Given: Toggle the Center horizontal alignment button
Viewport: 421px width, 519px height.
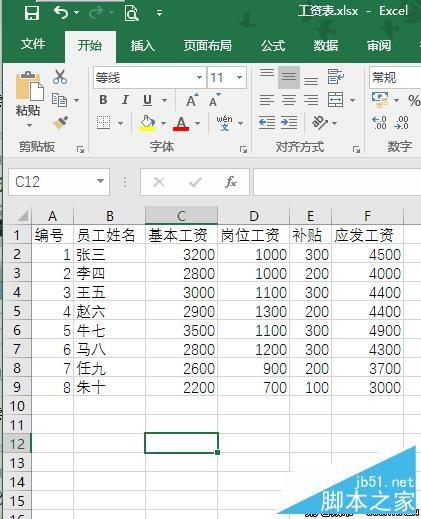Looking at the screenshot, I should (x=289, y=100).
